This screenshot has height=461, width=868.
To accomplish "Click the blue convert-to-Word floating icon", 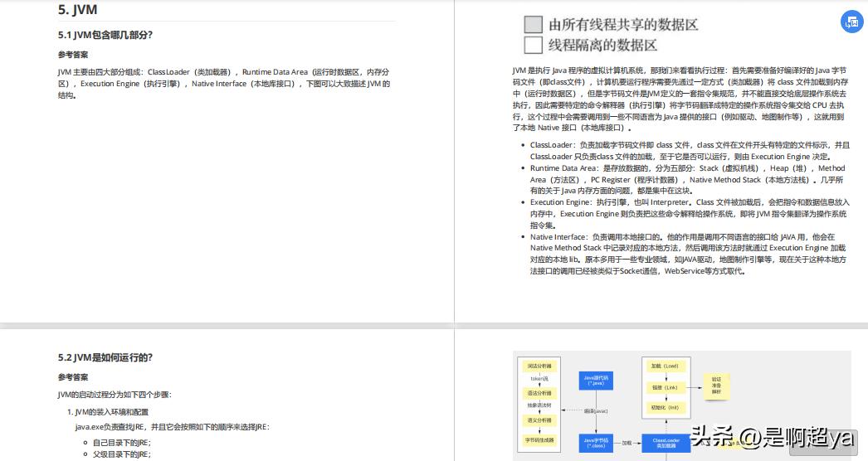I will click(852, 22).
